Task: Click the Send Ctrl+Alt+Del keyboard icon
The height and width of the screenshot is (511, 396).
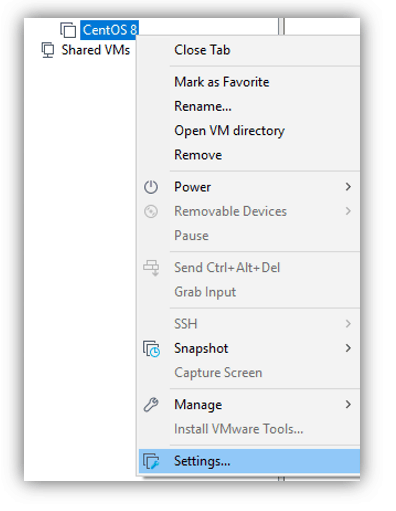Action: 151,268
